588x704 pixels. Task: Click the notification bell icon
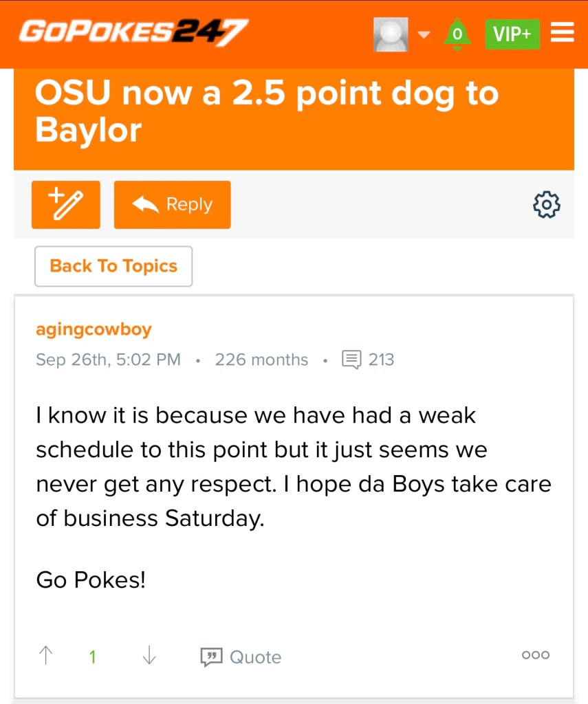[457, 34]
